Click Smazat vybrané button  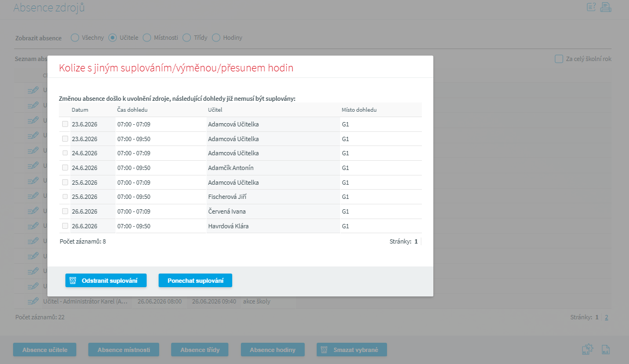click(352, 350)
